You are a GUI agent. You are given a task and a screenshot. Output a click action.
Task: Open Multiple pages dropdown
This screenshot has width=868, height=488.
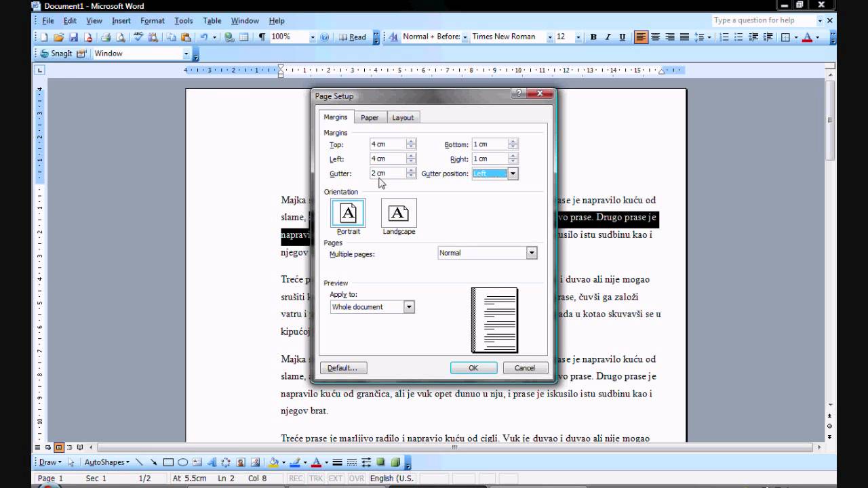pos(532,253)
